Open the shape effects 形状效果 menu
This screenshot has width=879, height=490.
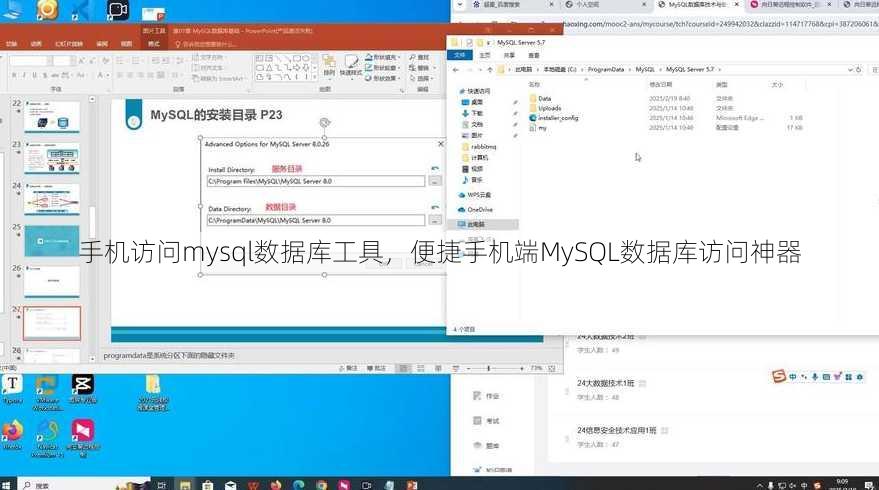tap(381, 78)
